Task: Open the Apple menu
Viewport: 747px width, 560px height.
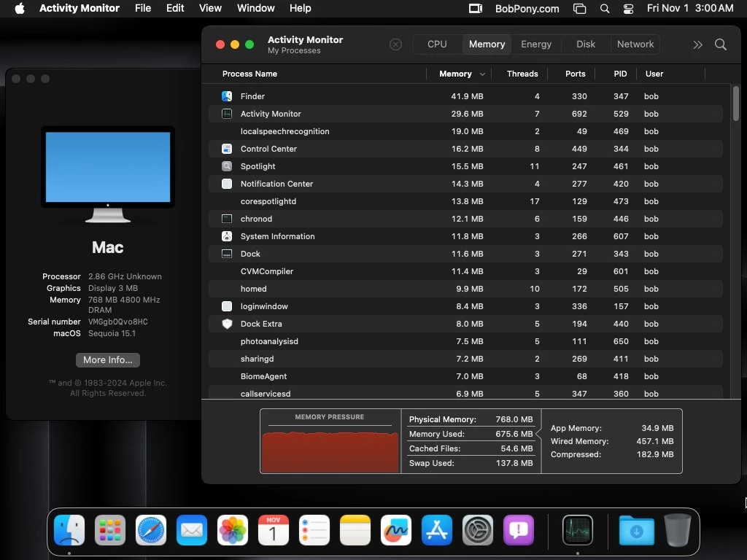Action: pyautogui.click(x=20, y=8)
